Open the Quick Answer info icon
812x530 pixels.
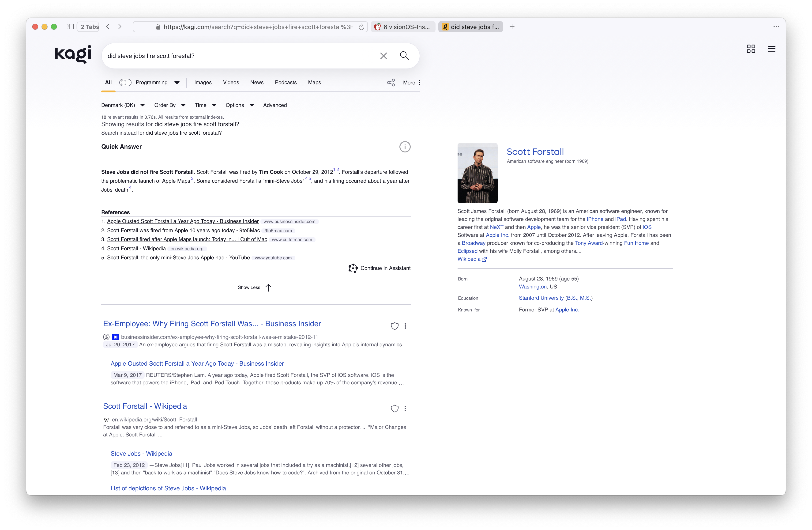(405, 147)
